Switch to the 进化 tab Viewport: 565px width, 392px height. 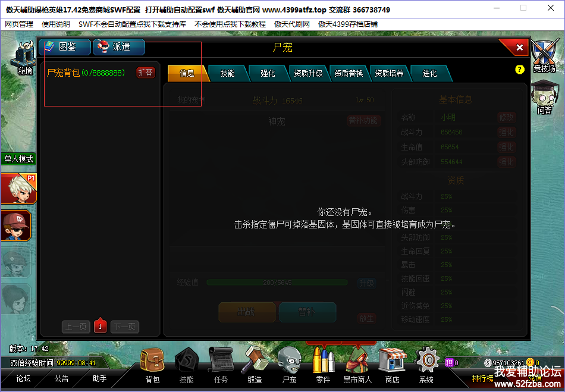(x=429, y=74)
